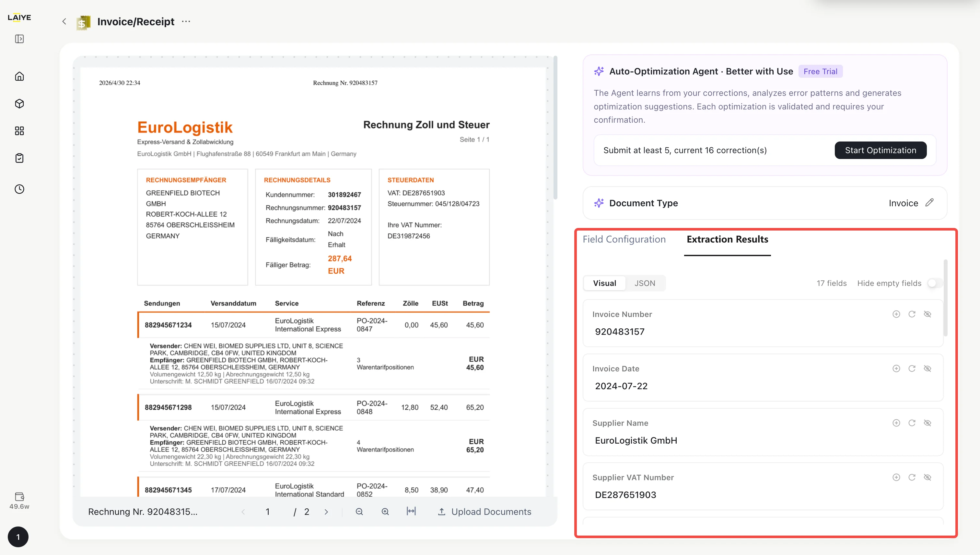
Task: Zoom out the document preview
Action: click(359, 512)
